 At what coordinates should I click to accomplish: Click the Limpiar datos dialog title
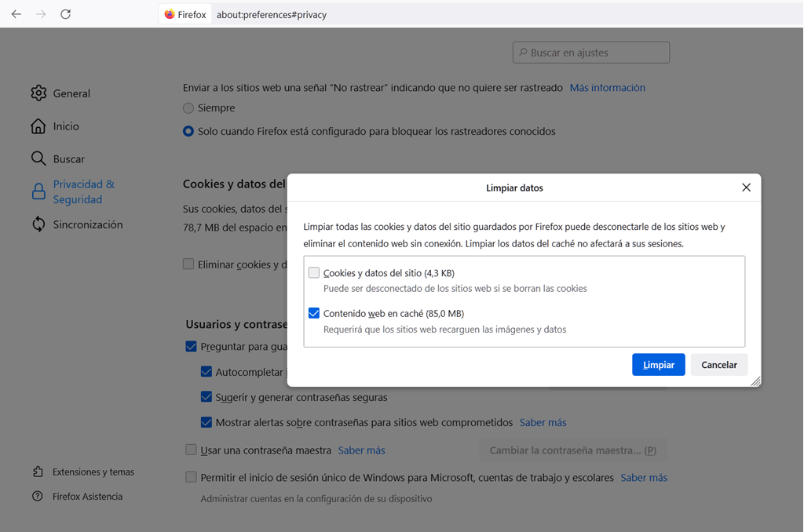pyautogui.click(x=514, y=188)
